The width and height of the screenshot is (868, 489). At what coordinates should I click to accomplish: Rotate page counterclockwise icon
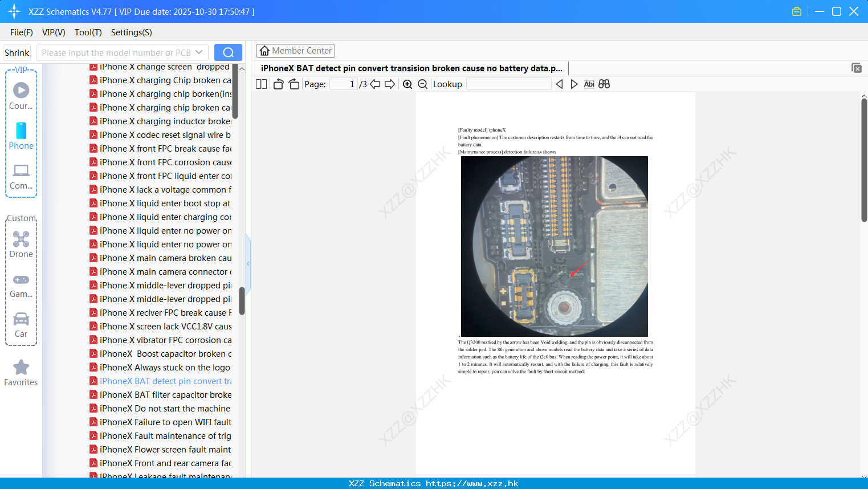click(x=278, y=84)
